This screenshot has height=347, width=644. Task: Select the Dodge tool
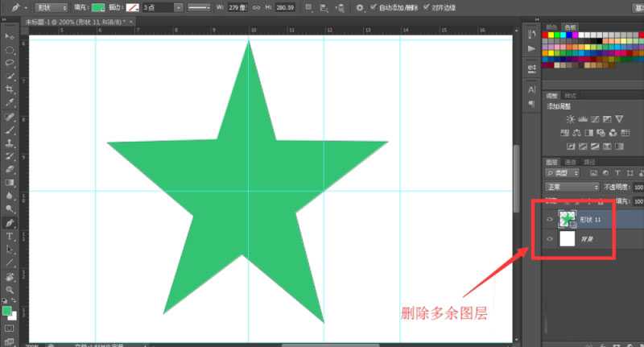pyautogui.click(x=10, y=209)
